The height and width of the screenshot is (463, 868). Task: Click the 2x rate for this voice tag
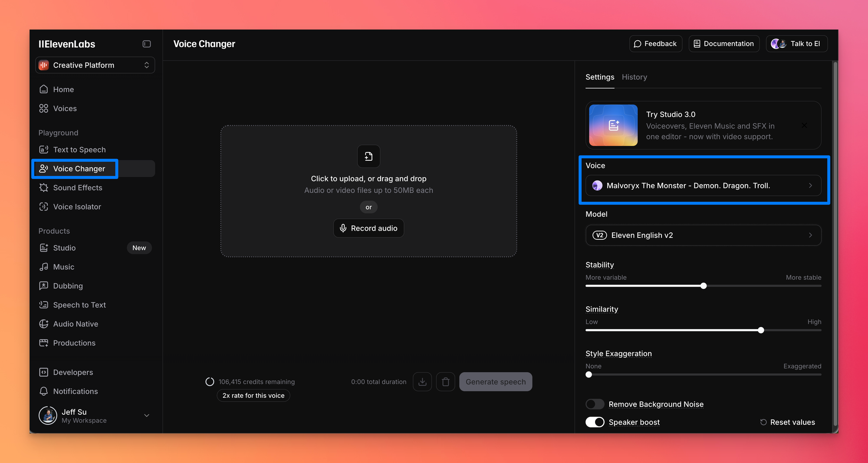click(x=253, y=396)
